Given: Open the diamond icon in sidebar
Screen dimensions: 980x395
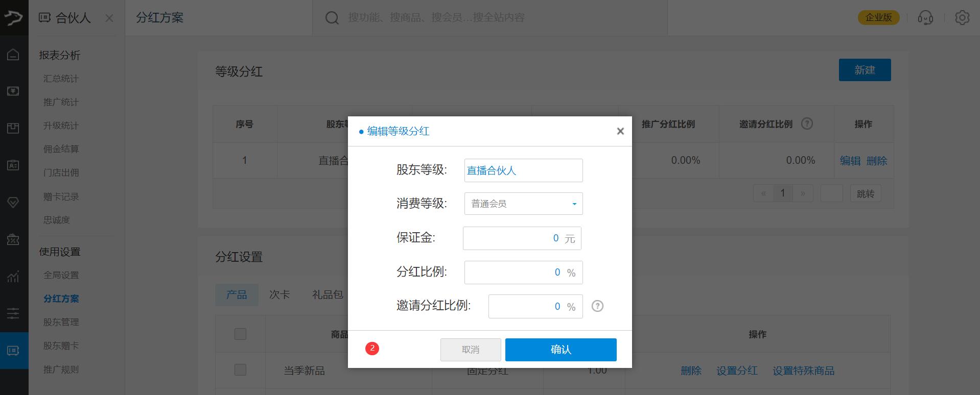Looking at the screenshot, I should pos(13,203).
